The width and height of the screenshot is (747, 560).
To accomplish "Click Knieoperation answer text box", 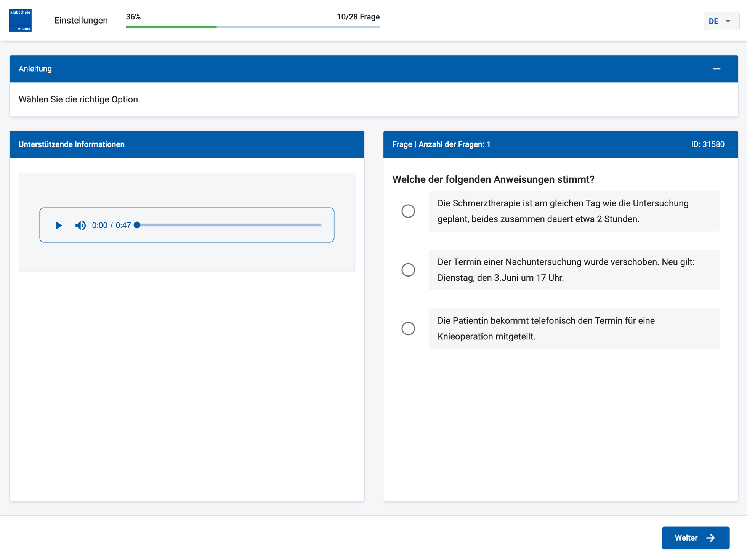I will tap(574, 328).
